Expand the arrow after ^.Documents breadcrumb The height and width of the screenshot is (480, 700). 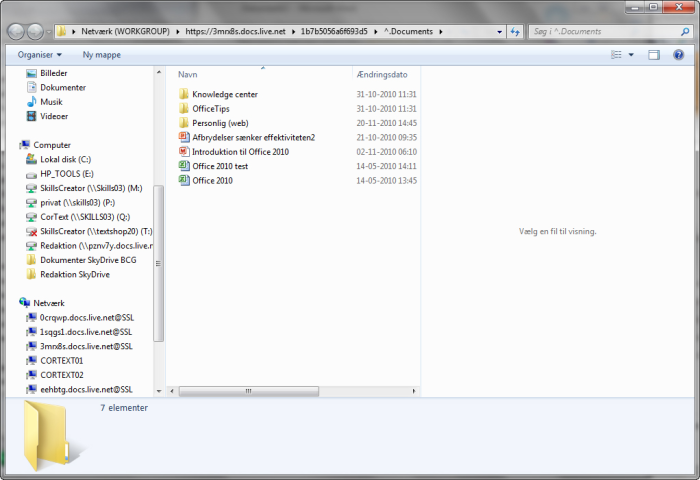tap(441, 32)
